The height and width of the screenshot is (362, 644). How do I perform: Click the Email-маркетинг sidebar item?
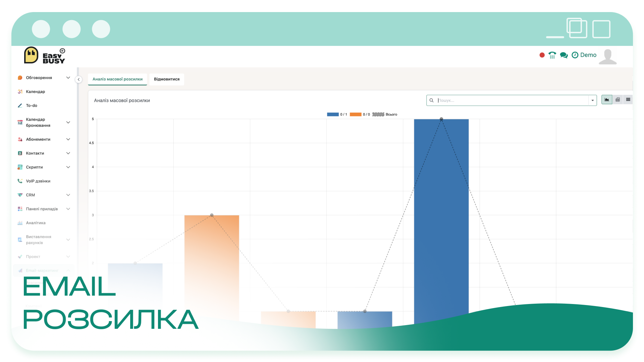click(44, 270)
